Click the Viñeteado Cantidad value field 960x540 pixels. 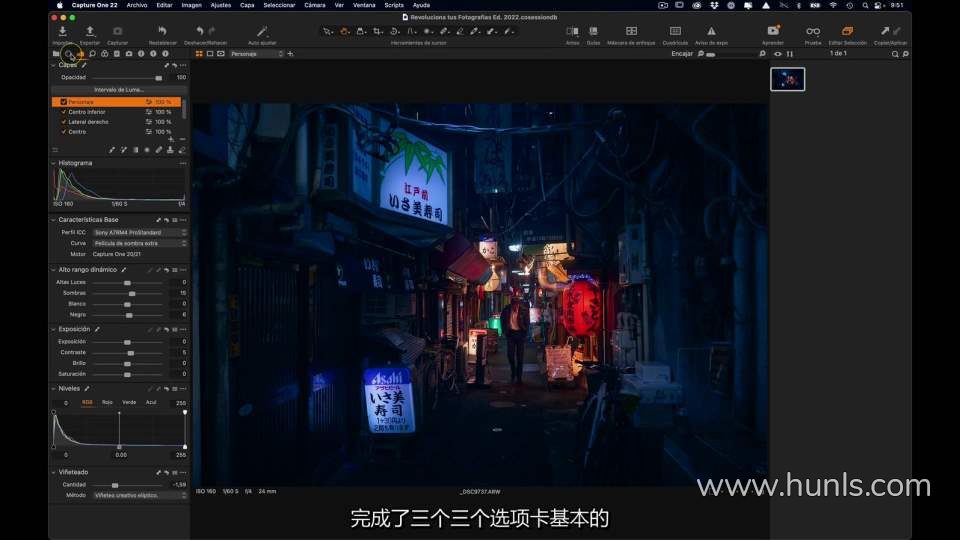[178, 485]
